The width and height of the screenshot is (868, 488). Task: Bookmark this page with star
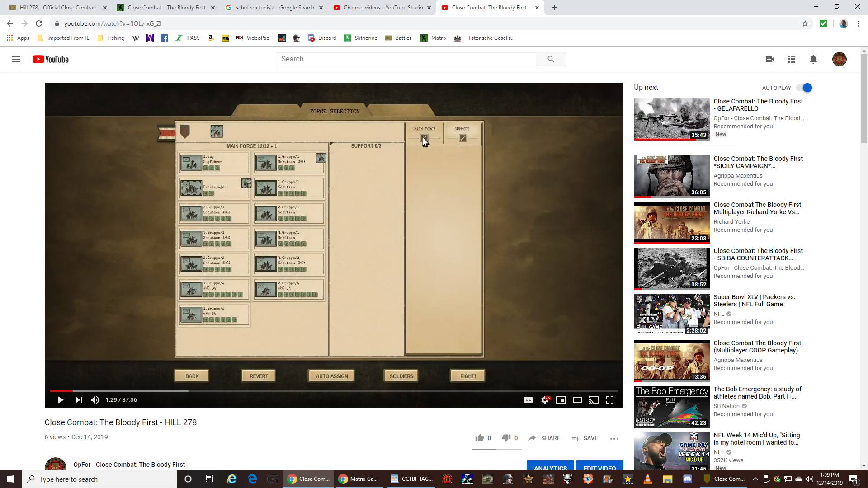pos(805,23)
